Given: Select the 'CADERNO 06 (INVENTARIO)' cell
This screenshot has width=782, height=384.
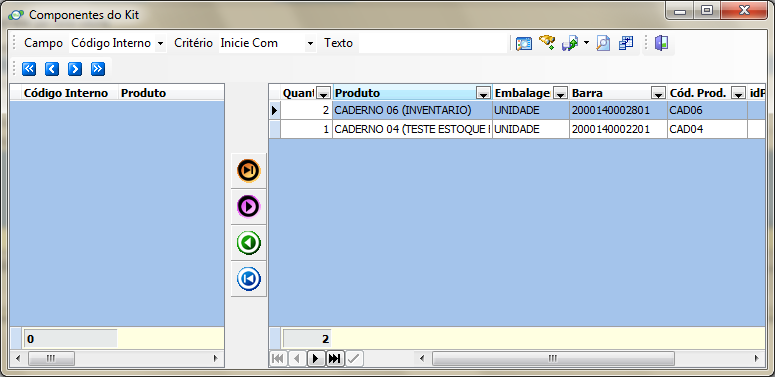Looking at the screenshot, I should [412, 110].
